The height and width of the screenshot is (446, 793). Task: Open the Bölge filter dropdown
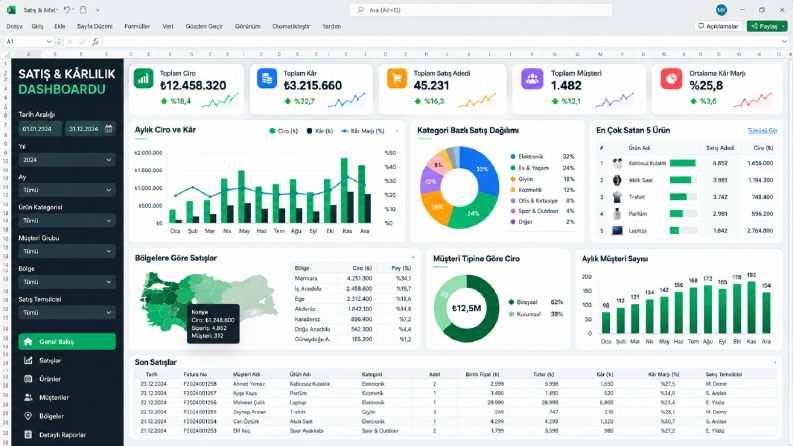67,282
